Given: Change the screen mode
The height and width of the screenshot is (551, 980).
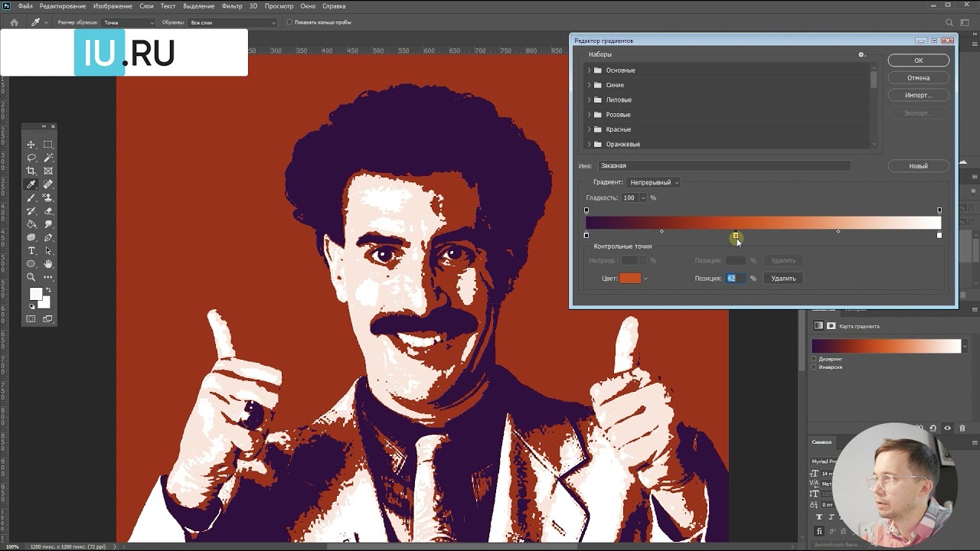Looking at the screenshot, I should [48, 318].
